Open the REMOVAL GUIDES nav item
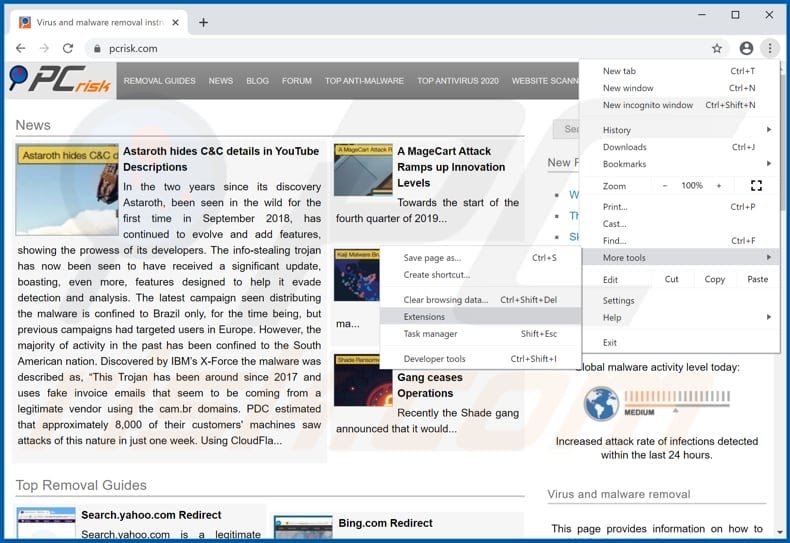 [159, 81]
